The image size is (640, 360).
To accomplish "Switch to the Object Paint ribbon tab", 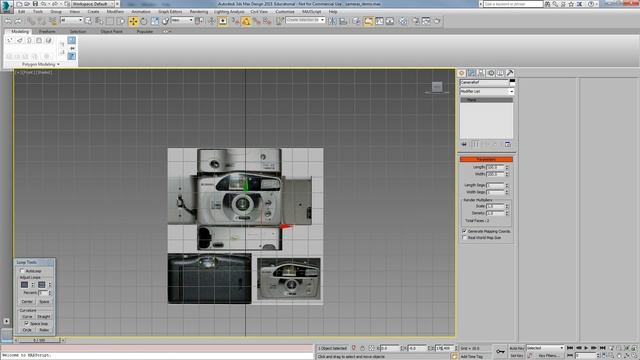I will tap(111, 31).
